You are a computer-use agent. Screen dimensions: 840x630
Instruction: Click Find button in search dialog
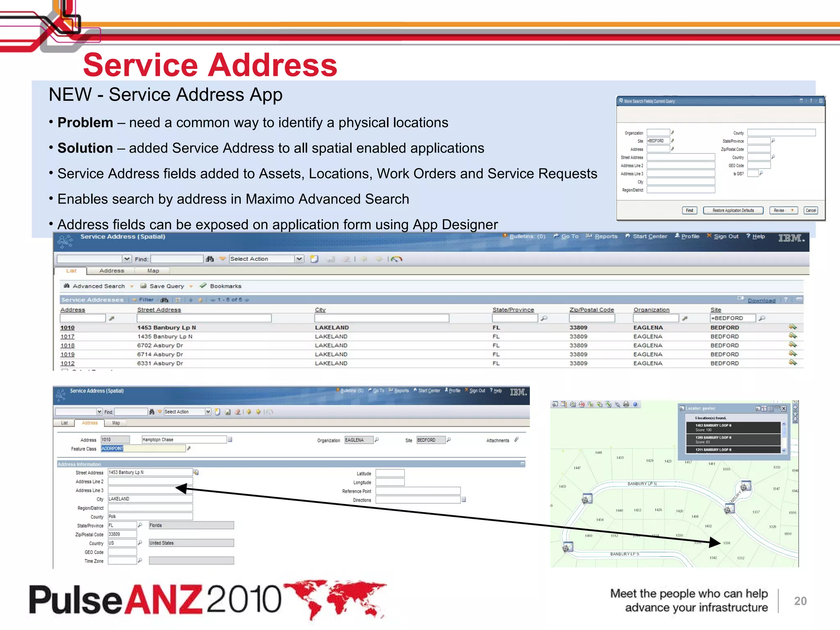[689, 210]
